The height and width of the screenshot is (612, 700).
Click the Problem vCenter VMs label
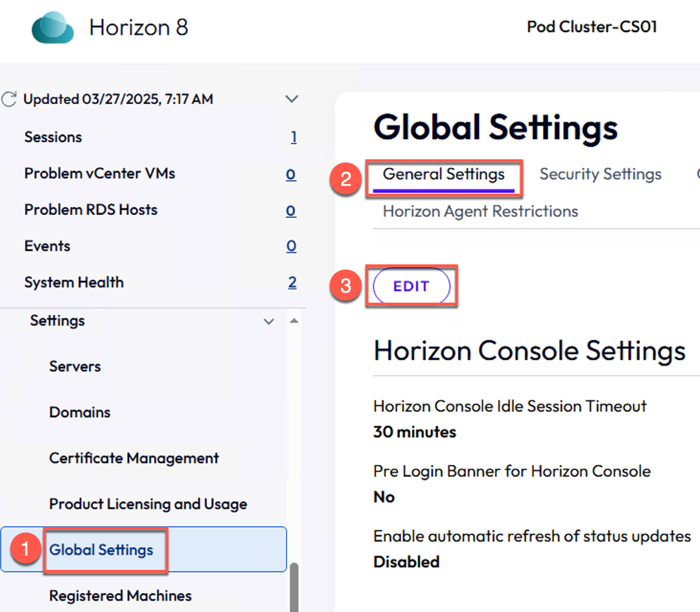pos(100,174)
